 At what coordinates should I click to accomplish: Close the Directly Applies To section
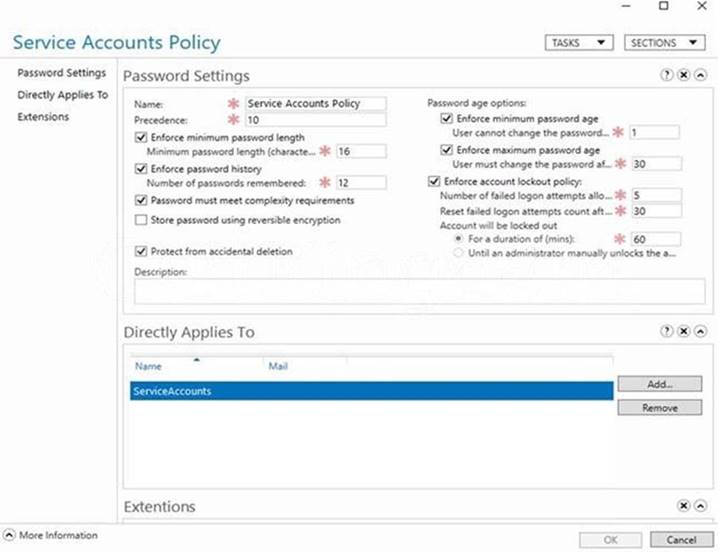click(x=683, y=331)
